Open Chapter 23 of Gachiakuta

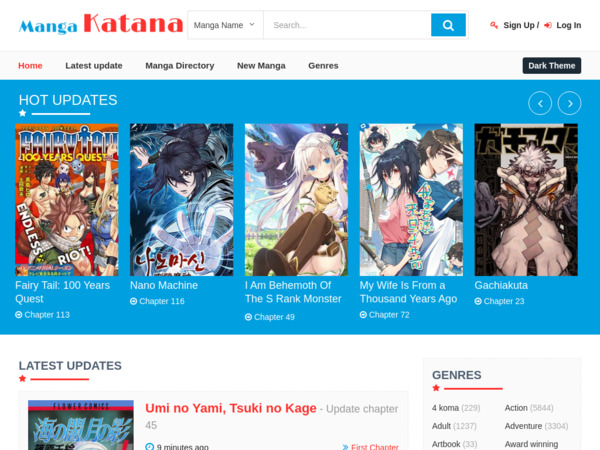[504, 302]
